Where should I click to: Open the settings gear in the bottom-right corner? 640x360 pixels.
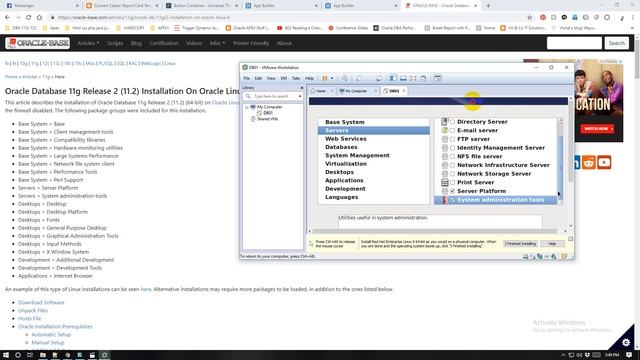pyautogui.click(x=626, y=342)
